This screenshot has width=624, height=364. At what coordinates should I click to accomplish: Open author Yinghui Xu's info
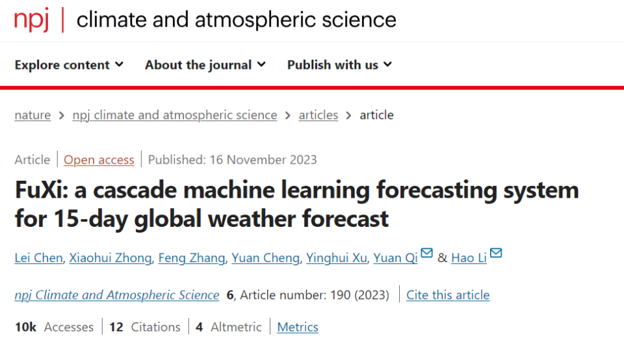tap(337, 258)
